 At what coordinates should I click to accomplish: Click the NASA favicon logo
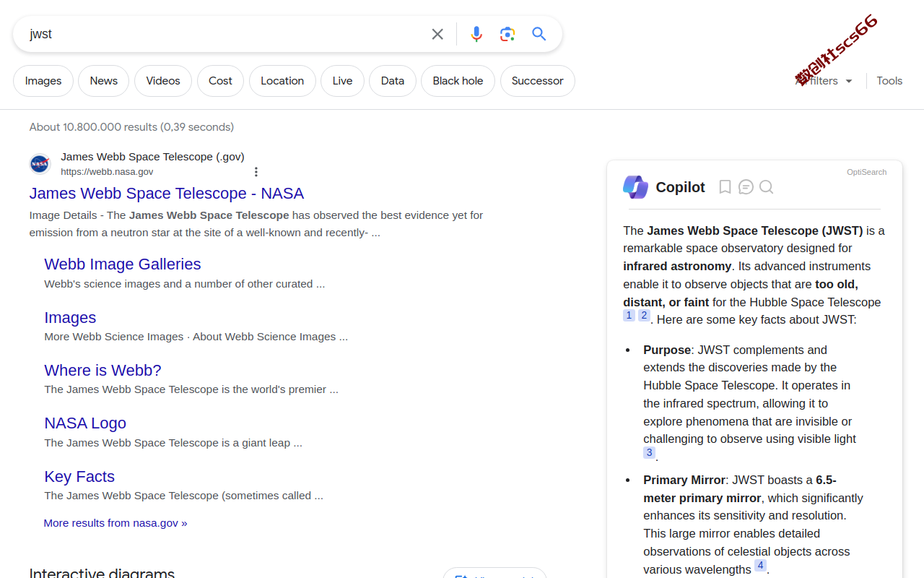40,164
